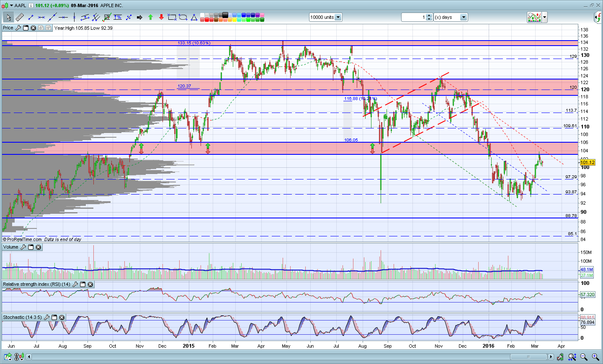603x364 pixels.
Task: Select the cursor pointer tool
Action: pos(8,17)
